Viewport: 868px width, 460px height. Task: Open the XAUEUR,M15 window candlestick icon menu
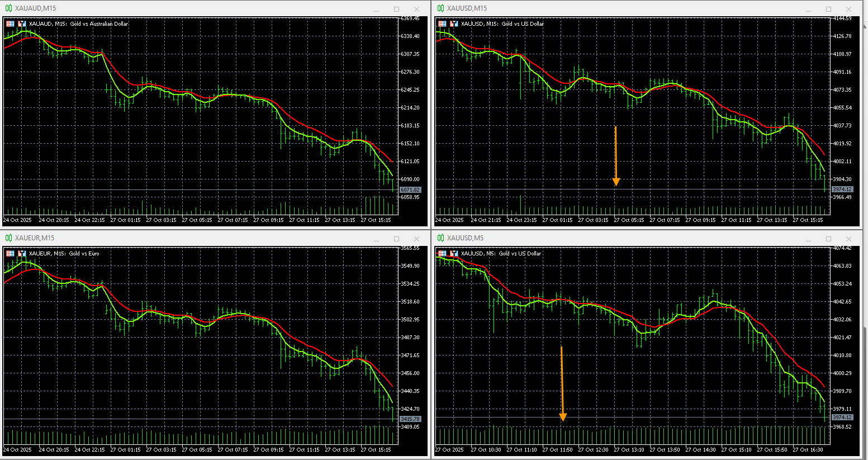click(8, 238)
